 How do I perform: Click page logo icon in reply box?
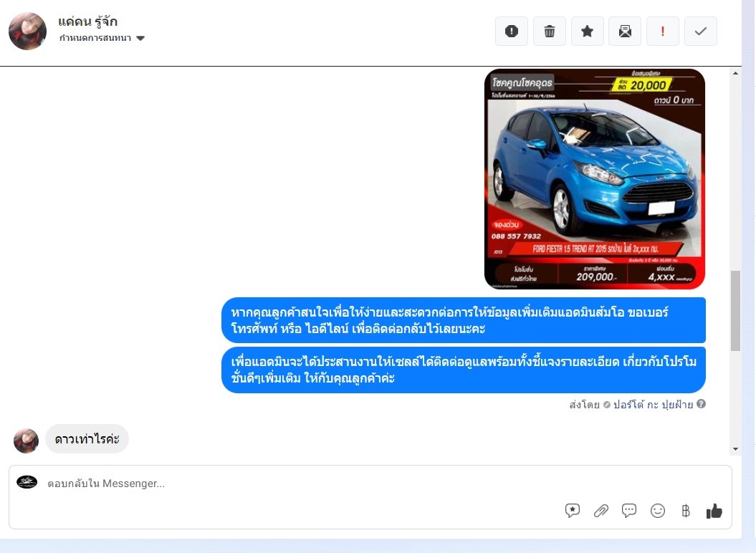(x=27, y=482)
